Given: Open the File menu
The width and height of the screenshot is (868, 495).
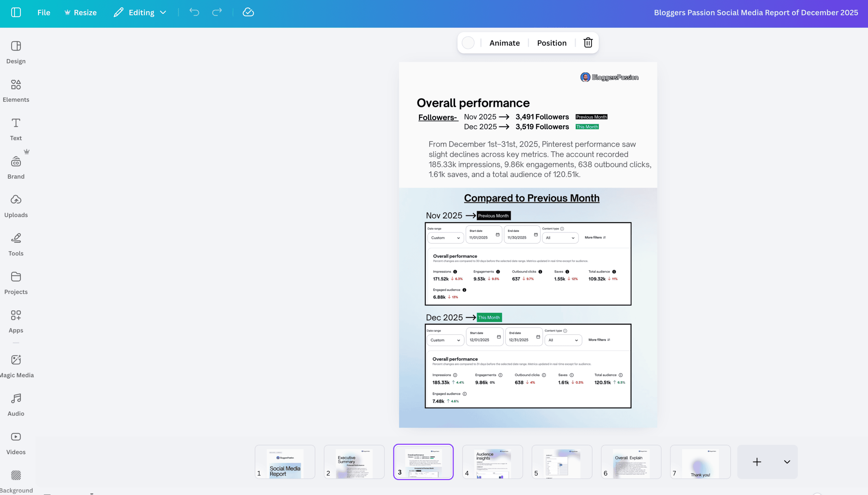Looking at the screenshot, I should pos(43,13).
